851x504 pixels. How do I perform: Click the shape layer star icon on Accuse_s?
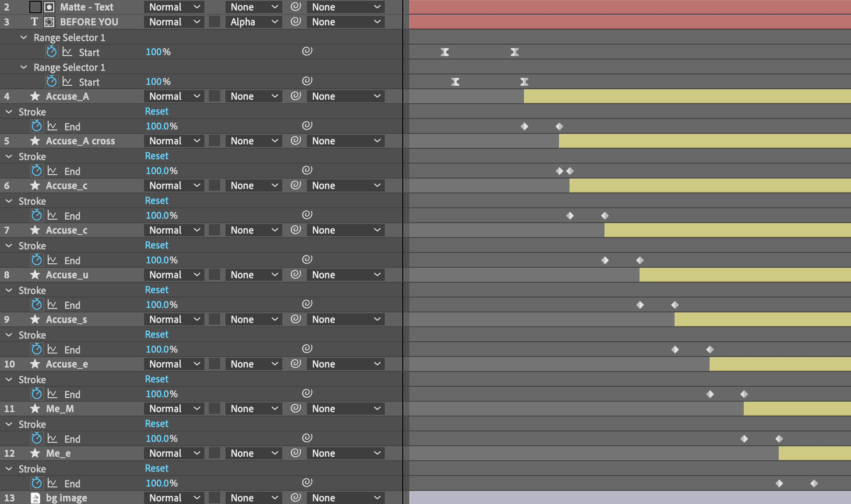35,319
